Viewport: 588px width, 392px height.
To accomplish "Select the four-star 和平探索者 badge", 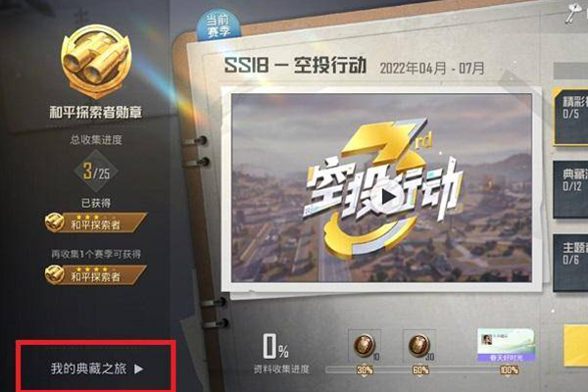I will [x=95, y=274].
